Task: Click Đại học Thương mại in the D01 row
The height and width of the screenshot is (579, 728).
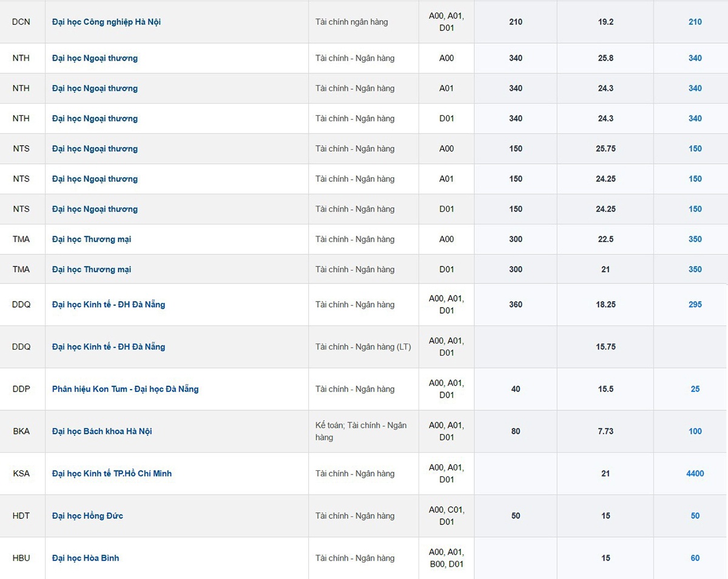Action: point(92,269)
